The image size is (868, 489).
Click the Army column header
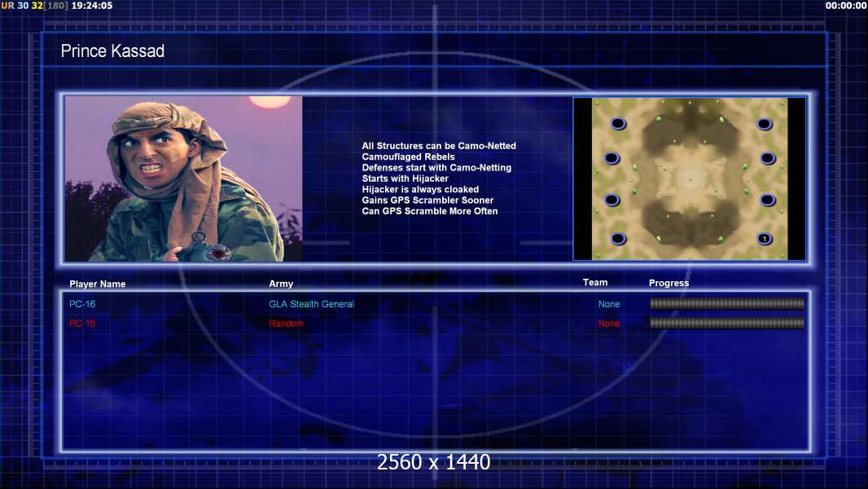click(281, 284)
